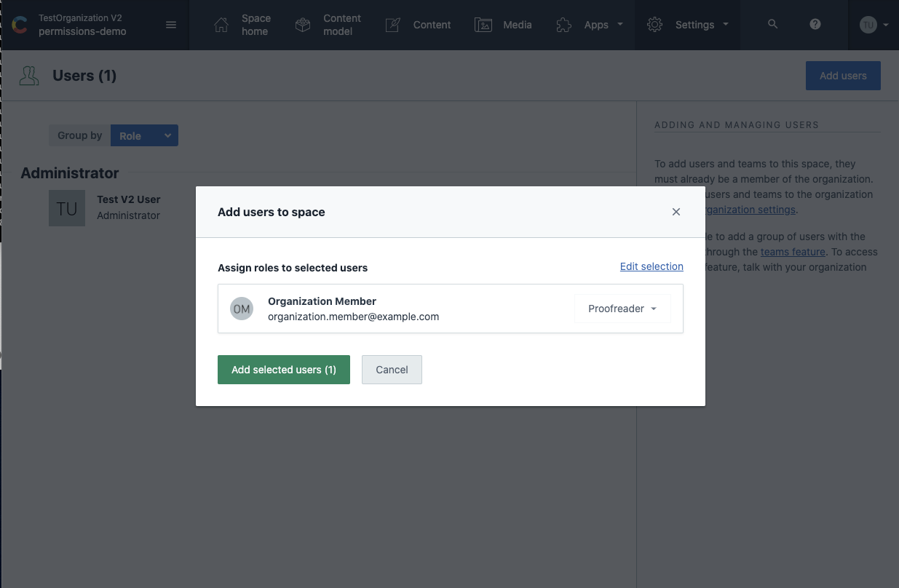Open the Content model tab

[x=342, y=25]
